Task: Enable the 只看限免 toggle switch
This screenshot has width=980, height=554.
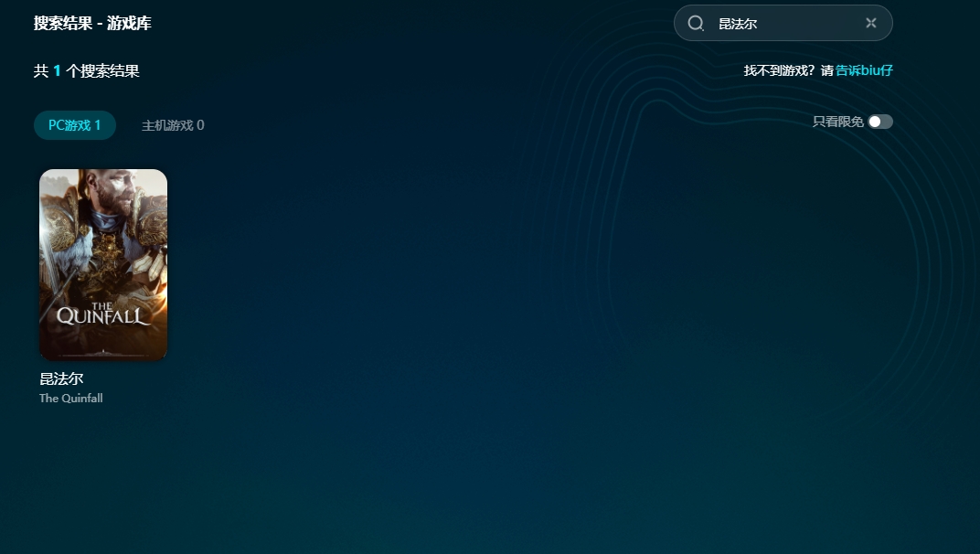Action: pos(880,122)
